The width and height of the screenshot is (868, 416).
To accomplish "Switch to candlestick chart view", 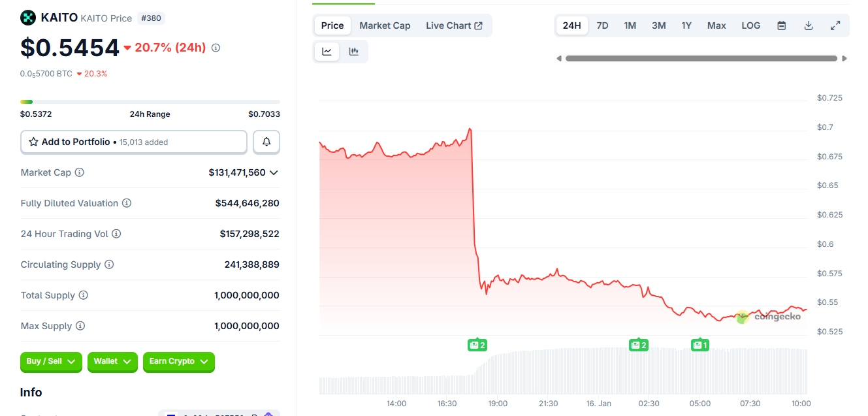I will [x=354, y=51].
